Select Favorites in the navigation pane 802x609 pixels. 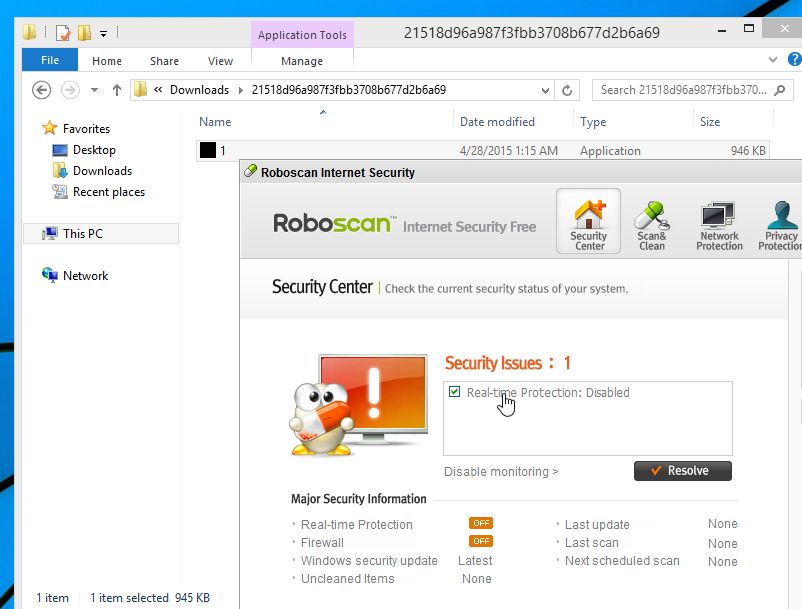pyautogui.click(x=86, y=128)
